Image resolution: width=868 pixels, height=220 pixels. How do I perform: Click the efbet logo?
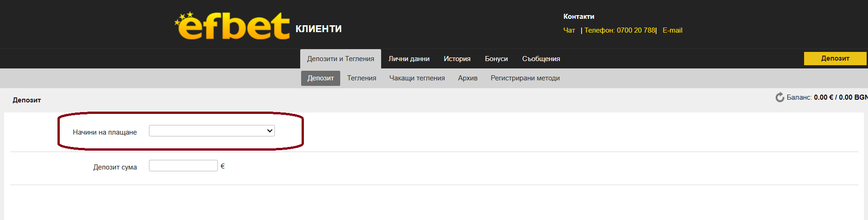click(x=232, y=26)
